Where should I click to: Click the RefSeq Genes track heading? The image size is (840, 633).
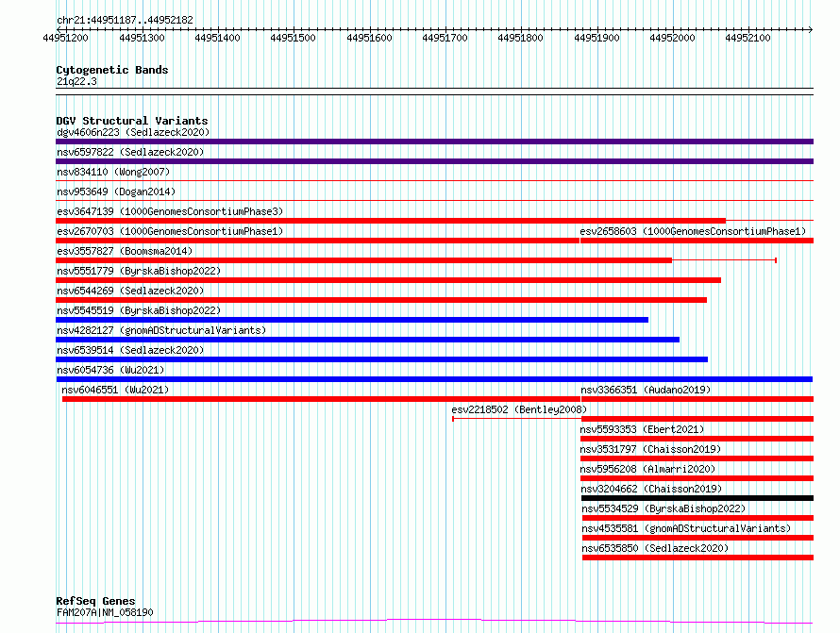coord(95,601)
